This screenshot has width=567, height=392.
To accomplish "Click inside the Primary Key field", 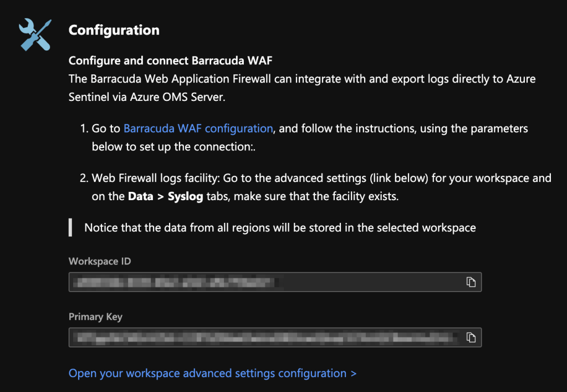I will click(266, 337).
